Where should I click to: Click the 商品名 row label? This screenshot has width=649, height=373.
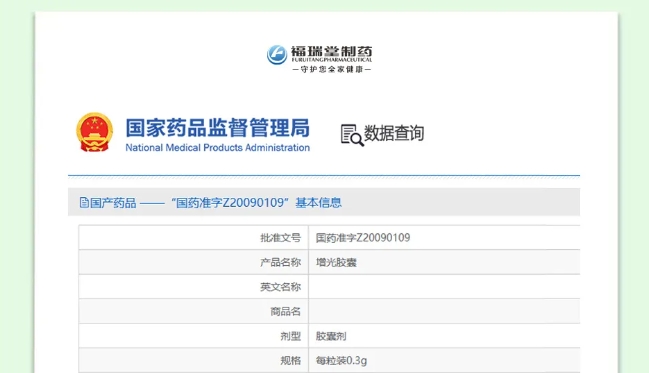(286, 311)
